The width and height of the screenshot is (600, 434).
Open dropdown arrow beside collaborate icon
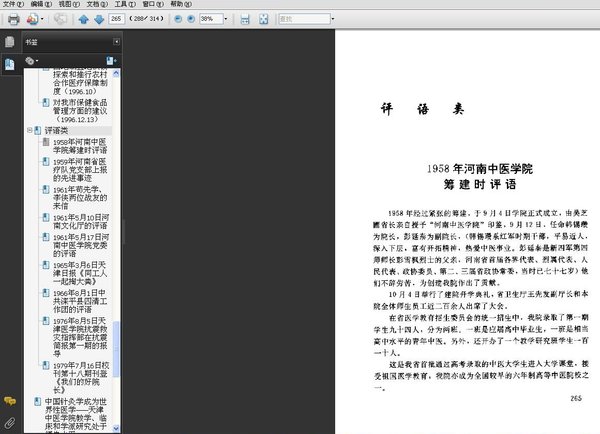pyautogui.click(x=42, y=19)
